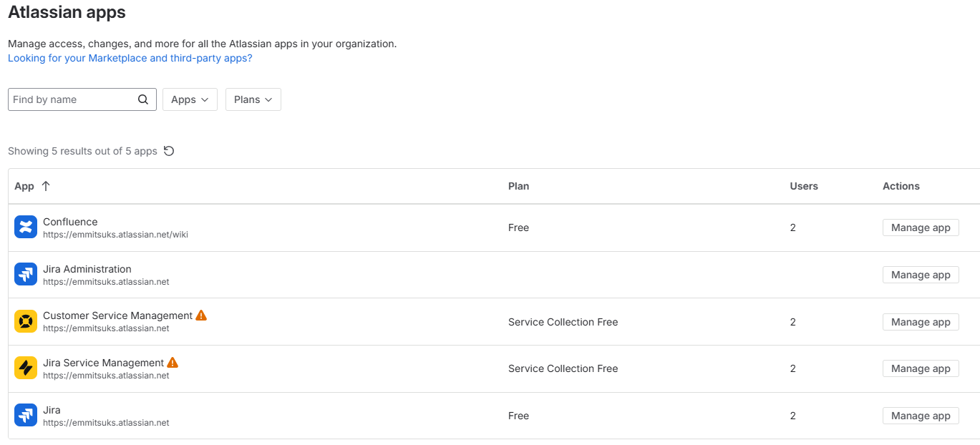The height and width of the screenshot is (445, 980).
Task: Click the magnifier search icon
Action: (143, 99)
